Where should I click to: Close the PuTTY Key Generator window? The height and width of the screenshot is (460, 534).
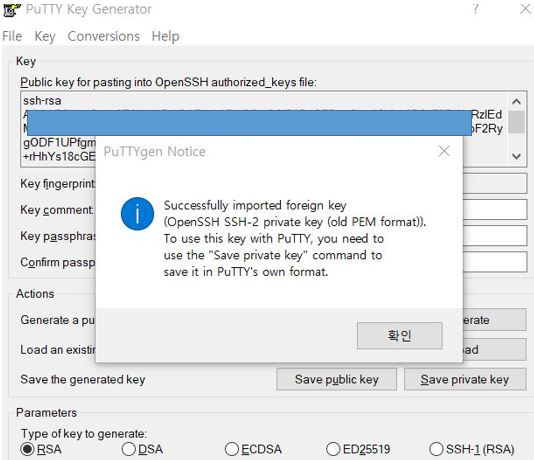click(x=526, y=9)
